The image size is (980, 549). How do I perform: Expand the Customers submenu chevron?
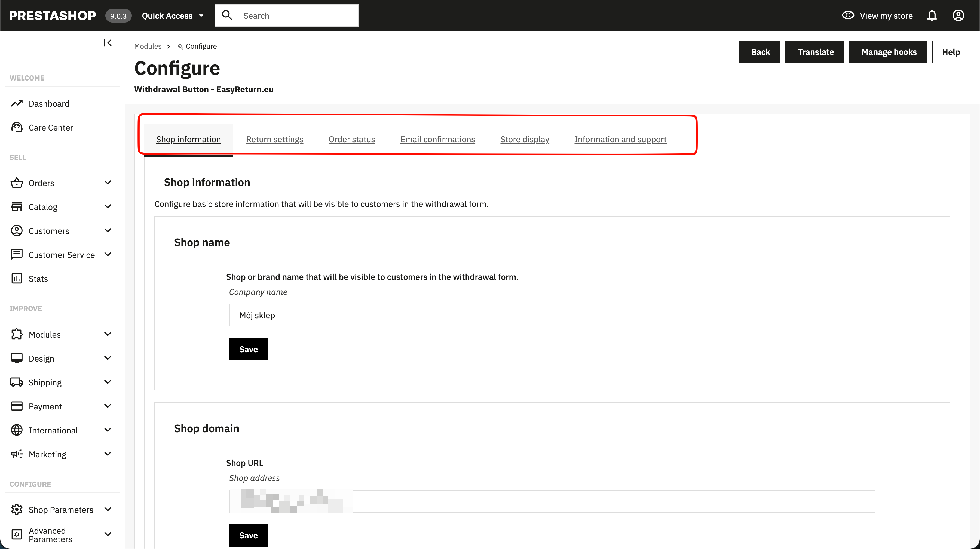tap(108, 231)
